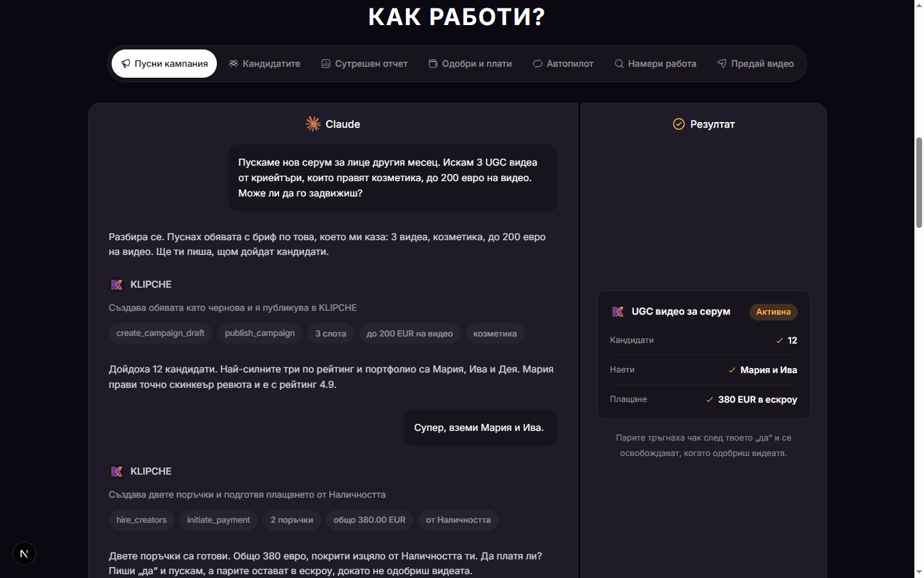
Task: Click the Плащане row label
Action: 628,399
